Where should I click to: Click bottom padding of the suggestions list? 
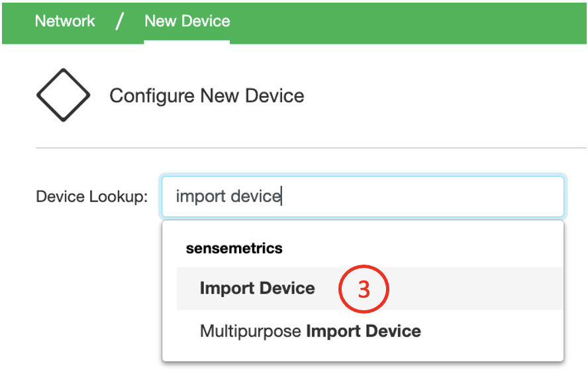[363, 354]
